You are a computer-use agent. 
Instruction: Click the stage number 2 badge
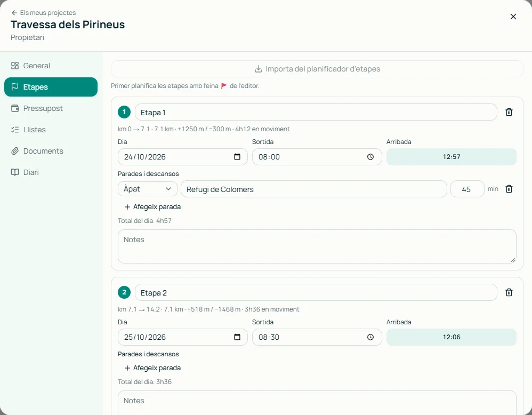124,292
